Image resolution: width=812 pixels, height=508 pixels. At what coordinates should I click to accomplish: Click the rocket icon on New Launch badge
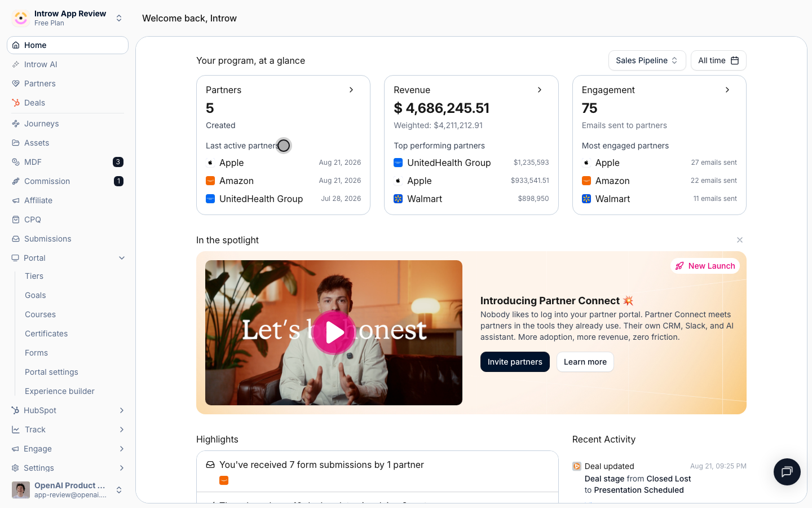679,266
